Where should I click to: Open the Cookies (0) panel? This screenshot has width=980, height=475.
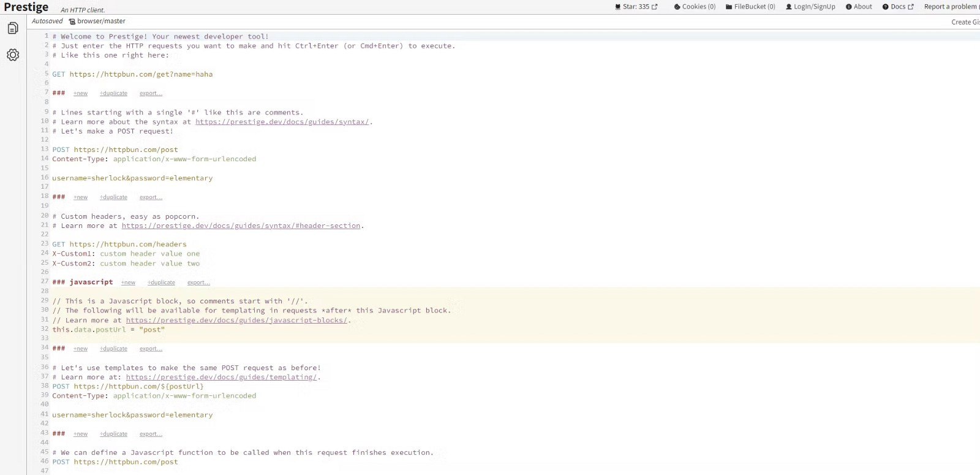[x=695, y=7]
